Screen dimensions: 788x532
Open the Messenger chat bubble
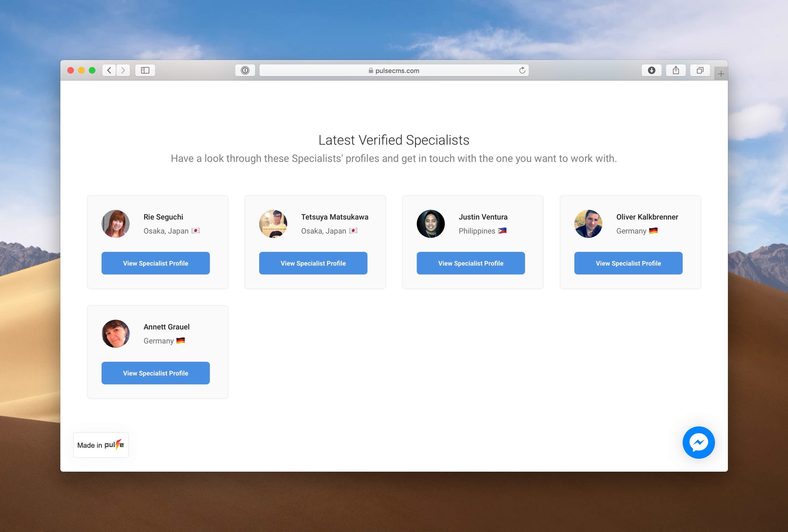coord(699,442)
